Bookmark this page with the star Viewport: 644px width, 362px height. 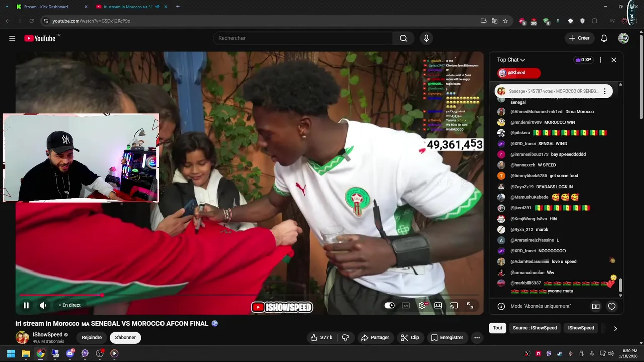click(x=505, y=21)
